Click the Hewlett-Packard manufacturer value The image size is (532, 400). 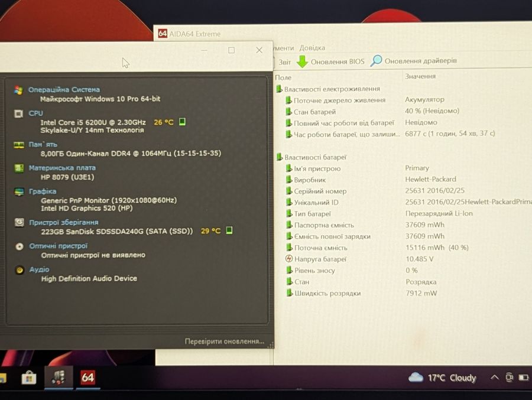[430, 179]
